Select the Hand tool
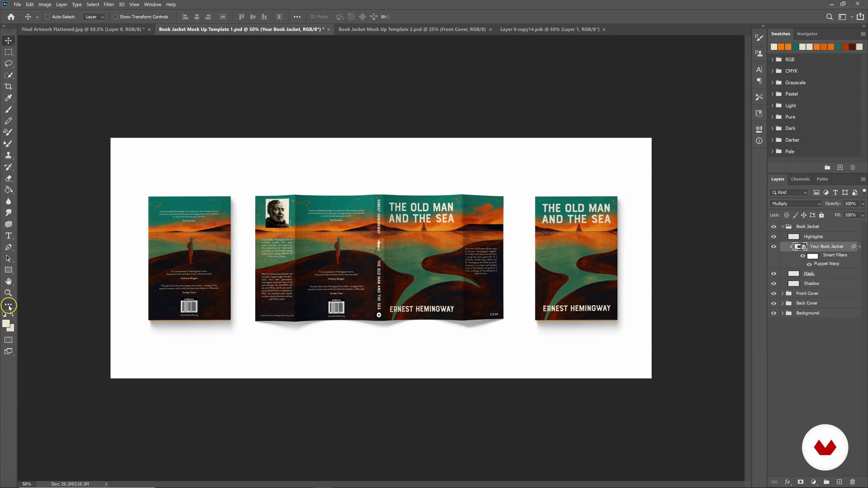This screenshot has width=868, height=488. [8, 281]
